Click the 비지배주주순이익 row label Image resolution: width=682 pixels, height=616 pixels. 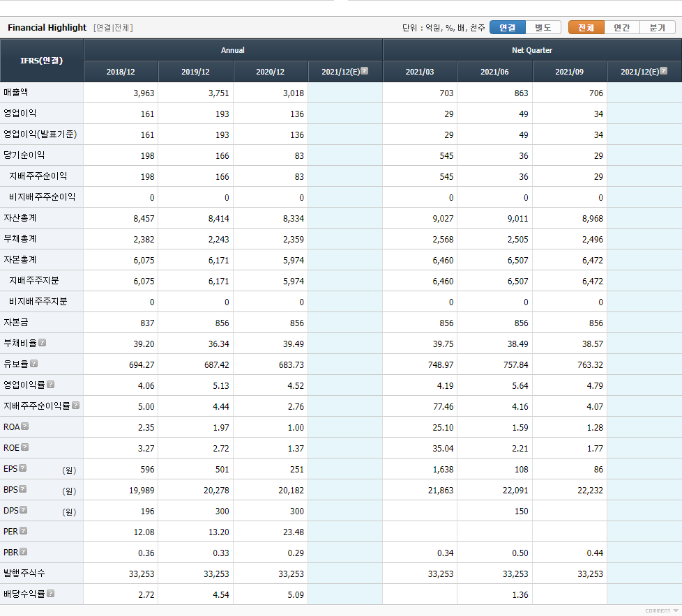click(43, 197)
